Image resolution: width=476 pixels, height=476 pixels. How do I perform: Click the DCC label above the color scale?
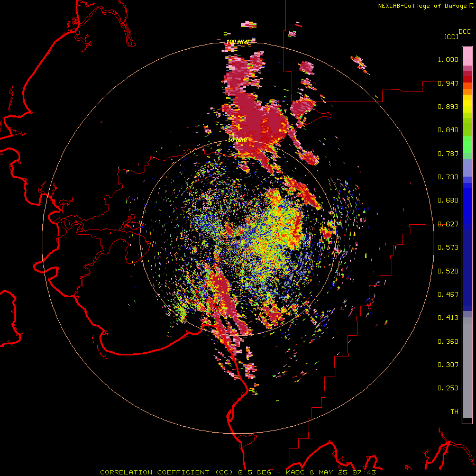click(x=464, y=32)
